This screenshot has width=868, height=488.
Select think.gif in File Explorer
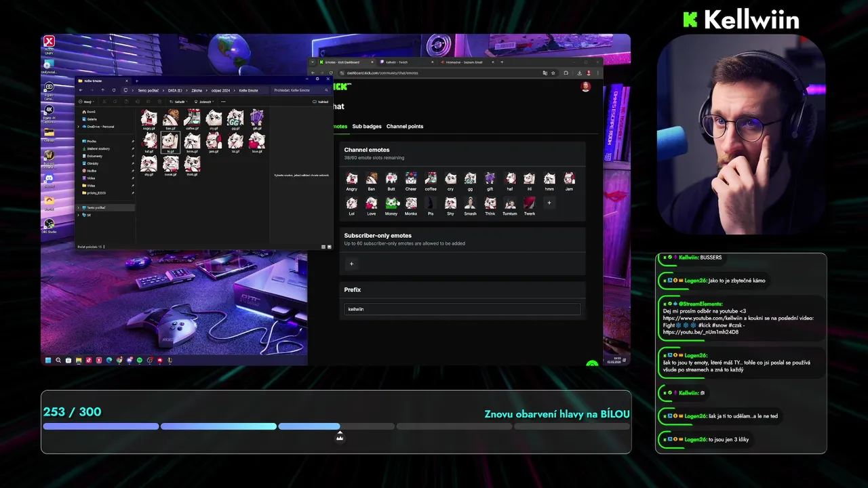click(192, 165)
